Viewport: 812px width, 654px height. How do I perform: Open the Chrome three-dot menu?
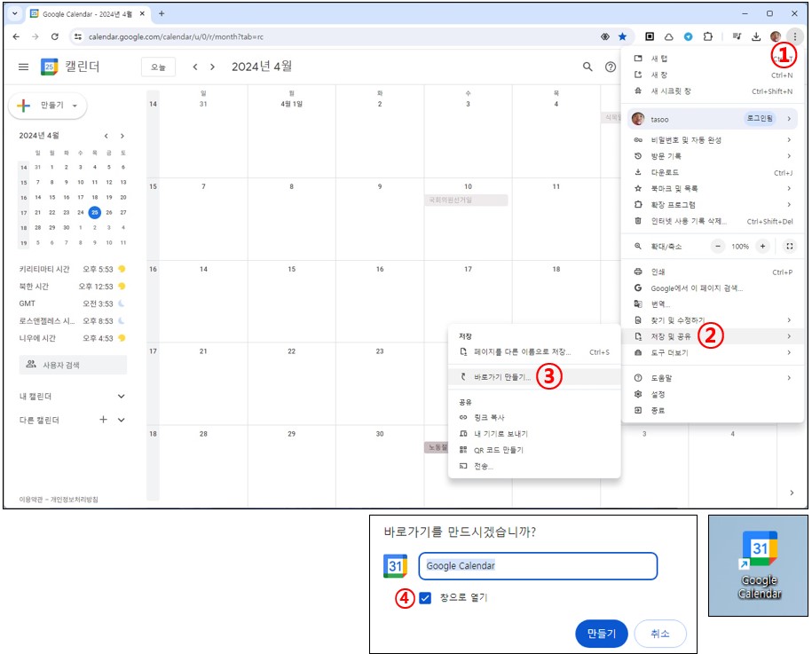tap(794, 36)
